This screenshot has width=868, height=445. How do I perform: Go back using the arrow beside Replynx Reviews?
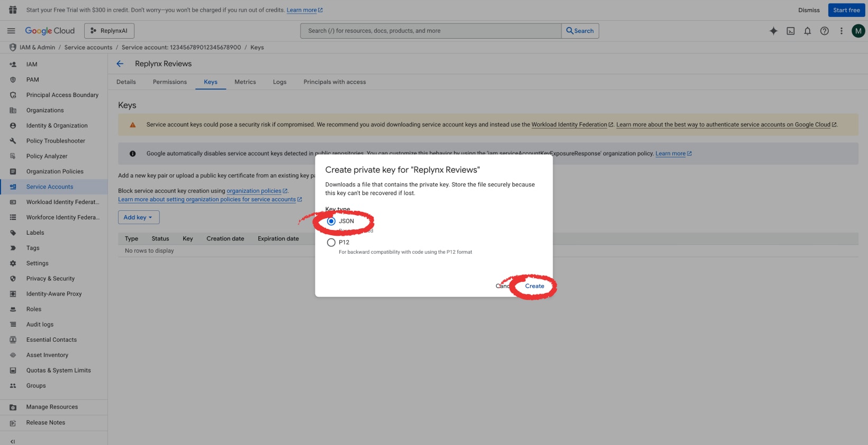tap(120, 64)
